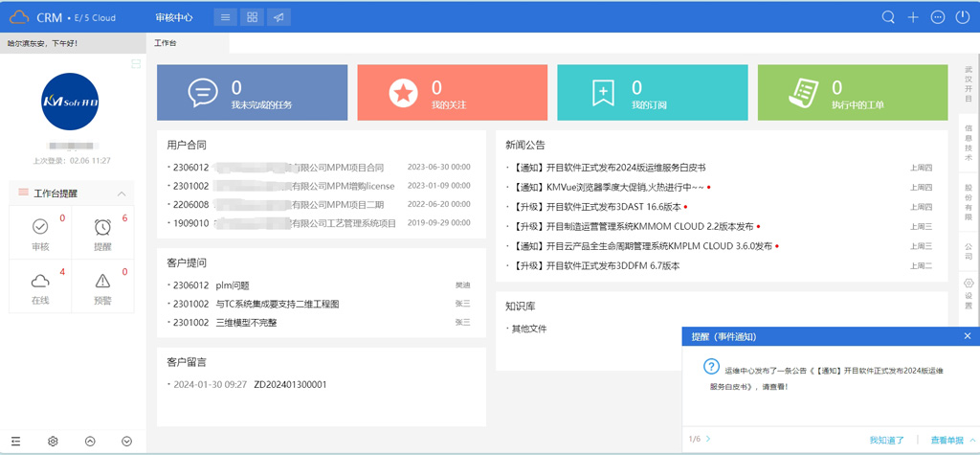Open the 审核 checkmark circle icon
This screenshot has height=455, width=980.
[x=40, y=227]
